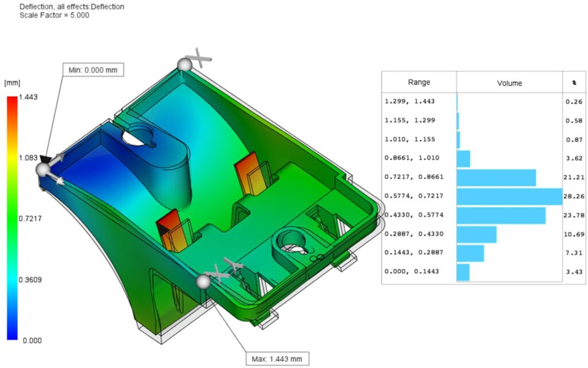Select the percent column header in the table
The width and height of the screenshot is (588, 368).
click(573, 83)
